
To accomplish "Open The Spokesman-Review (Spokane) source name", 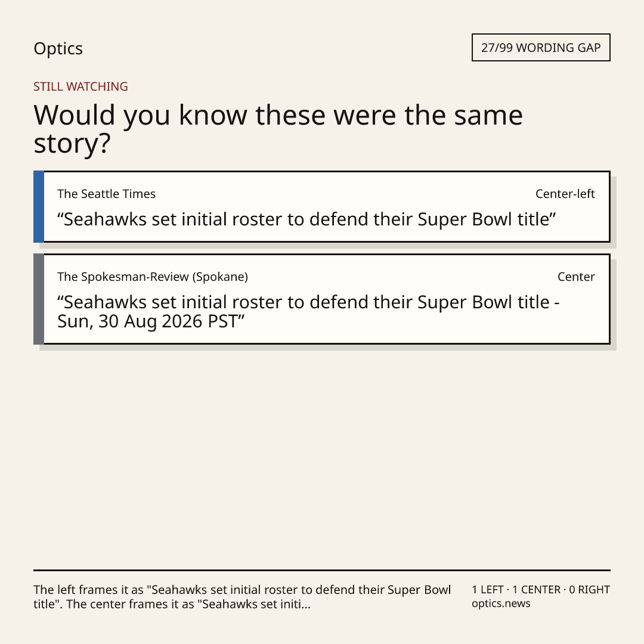I will [x=153, y=277].
